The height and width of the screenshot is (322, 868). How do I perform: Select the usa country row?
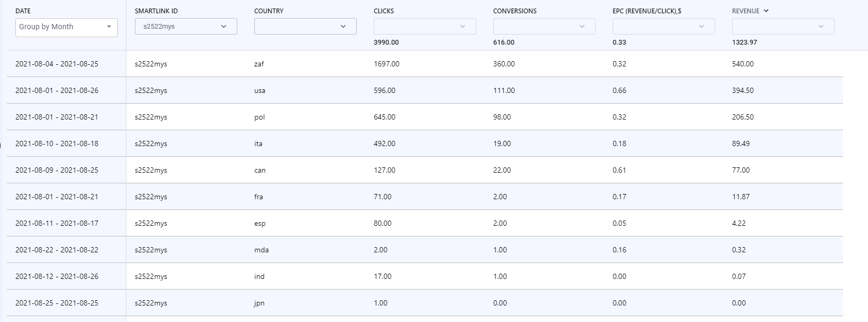(425, 90)
